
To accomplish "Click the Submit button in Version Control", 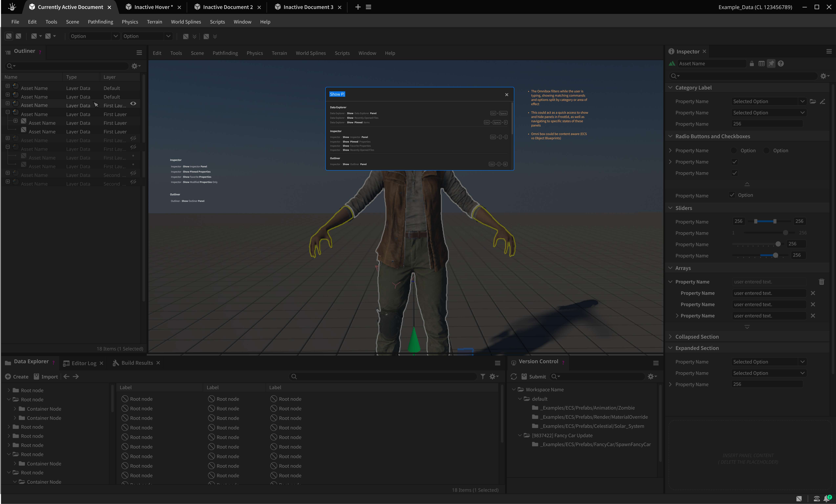I will pos(534,377).
